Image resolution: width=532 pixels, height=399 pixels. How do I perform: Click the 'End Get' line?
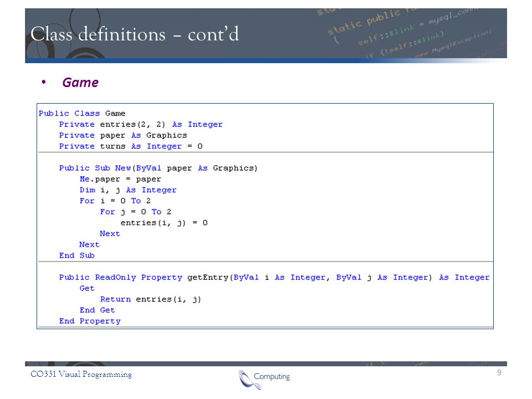pos(97,310)
